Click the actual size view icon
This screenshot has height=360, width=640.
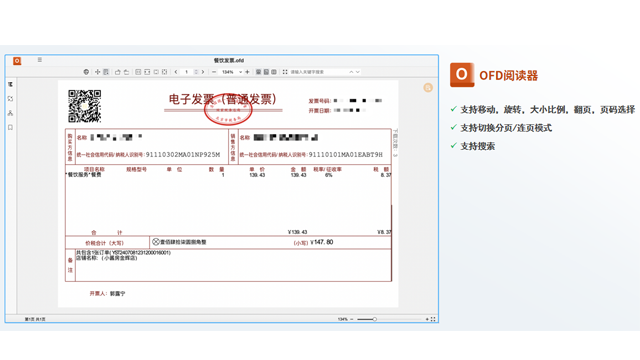click(138, 72)
